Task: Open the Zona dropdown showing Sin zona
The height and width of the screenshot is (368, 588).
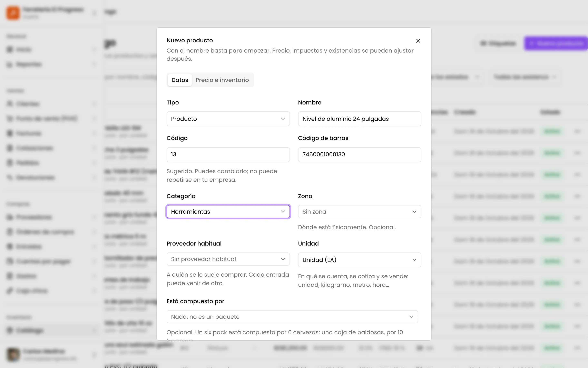Action: (x=359, y=212)
